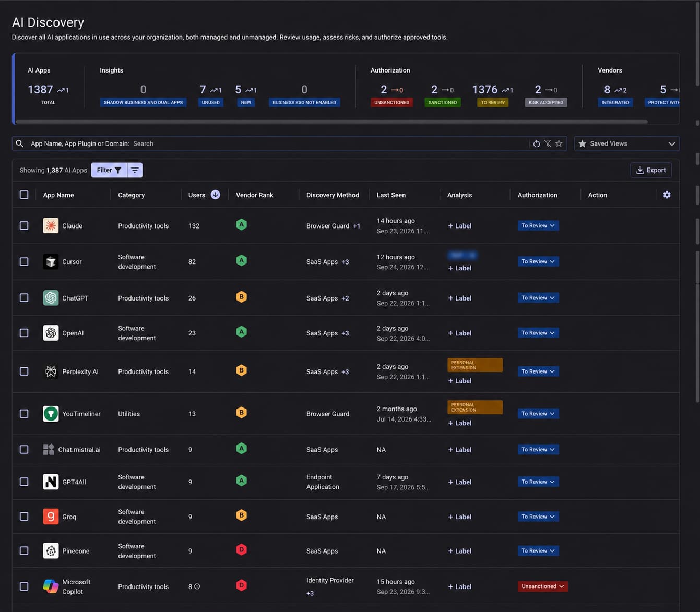Viewport: 700px width, 612px height.
Task: Click Claude's vendor rank A badge
Action: (x=241, y=225)
